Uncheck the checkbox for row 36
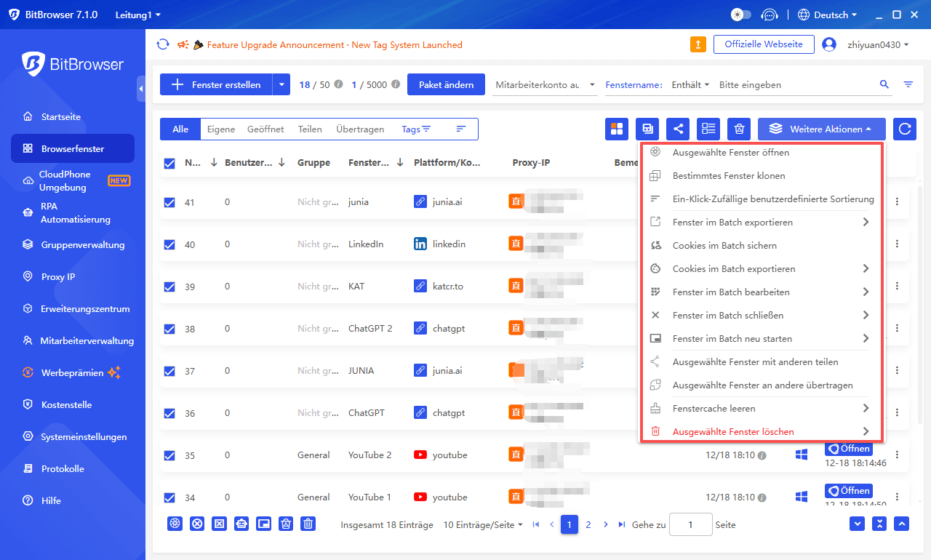931x560 pixels. (x=169, y=413)
